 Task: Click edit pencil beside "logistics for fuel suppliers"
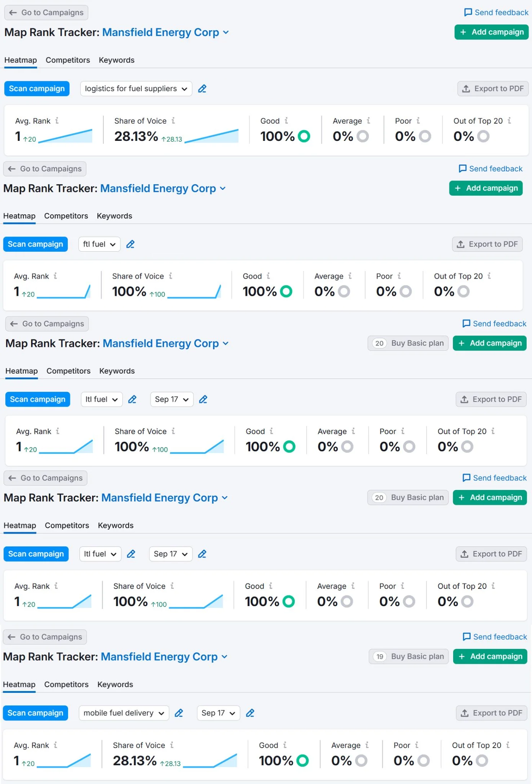[202, 89]
